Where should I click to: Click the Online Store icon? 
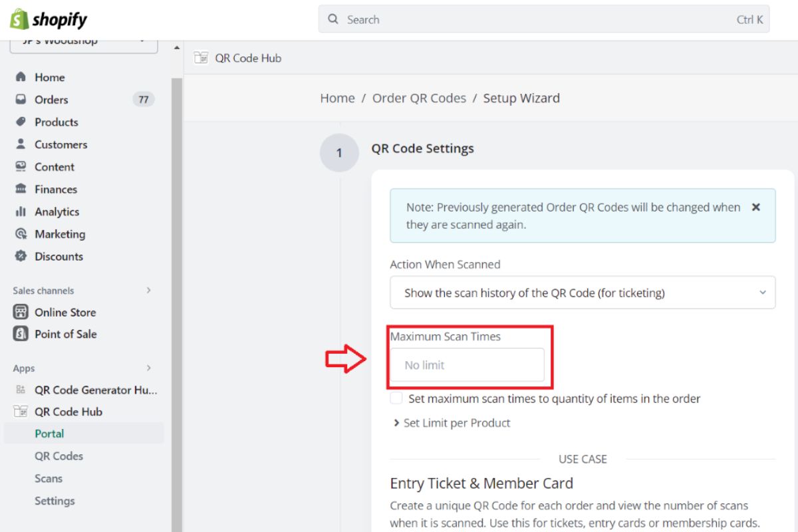(x=21, y=312)
